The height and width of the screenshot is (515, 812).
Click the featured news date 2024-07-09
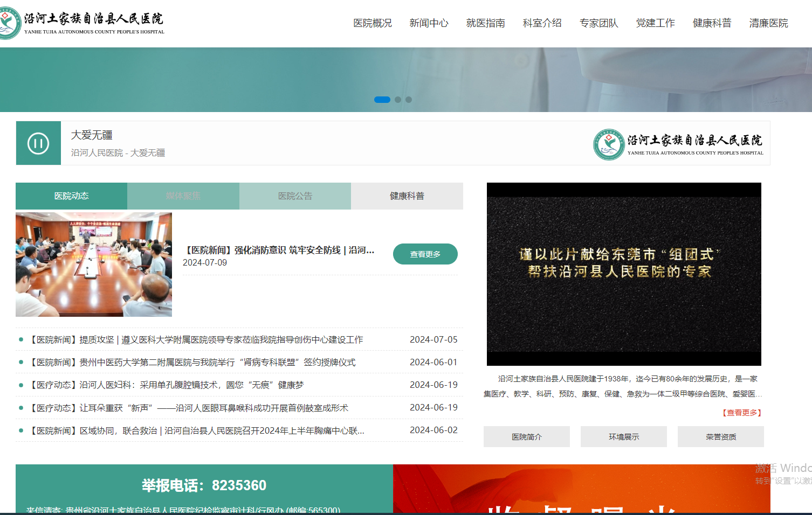point(205,263)
